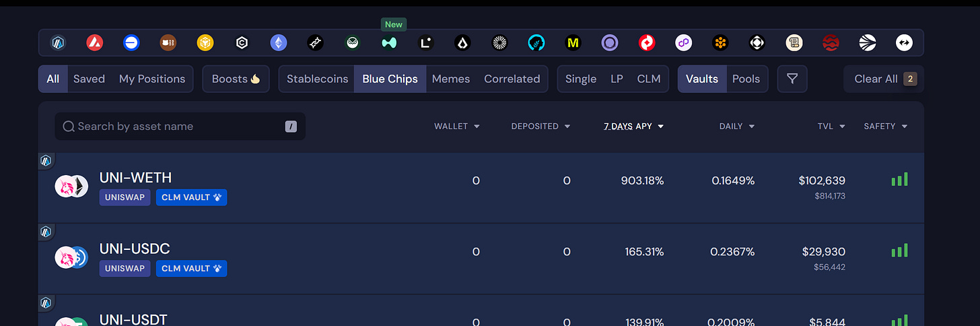Click Clear All filters button

click(884, 79)
